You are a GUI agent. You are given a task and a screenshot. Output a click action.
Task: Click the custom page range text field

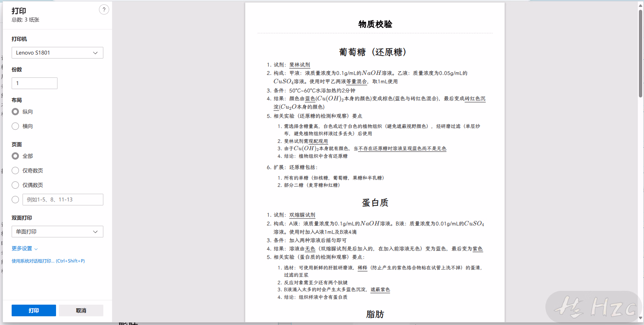pos(63,200)
